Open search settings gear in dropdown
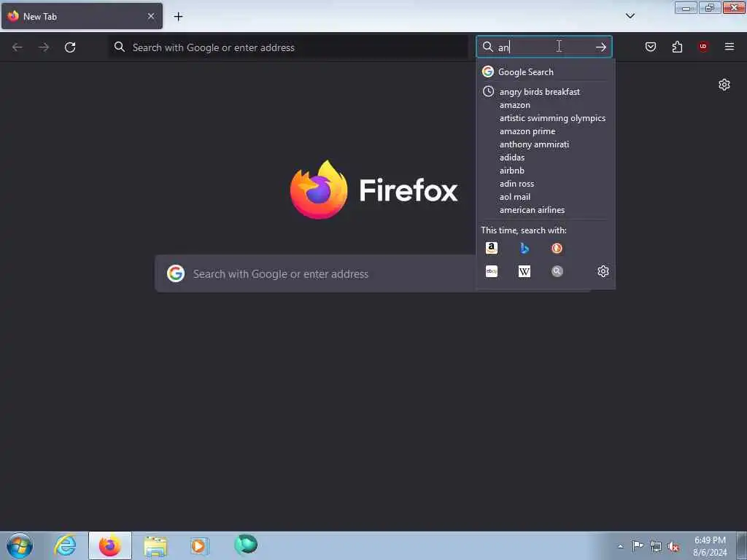This screenshot has width=747, height=560. pos(603,271)
